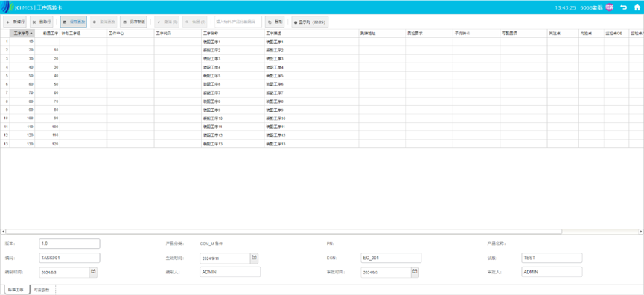Open calendar beside the 审批时间 date field

click(415, 272)
